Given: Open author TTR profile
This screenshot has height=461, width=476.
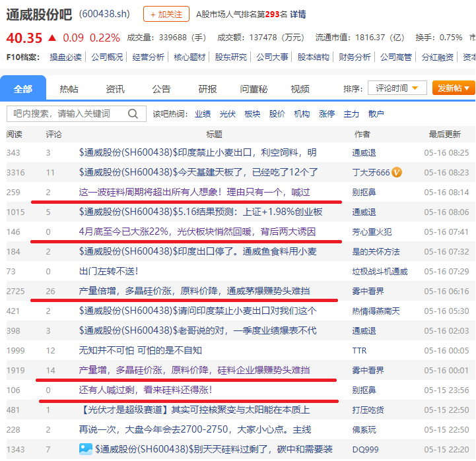Looking at the screenshot, I should click(x=359, y=351).
